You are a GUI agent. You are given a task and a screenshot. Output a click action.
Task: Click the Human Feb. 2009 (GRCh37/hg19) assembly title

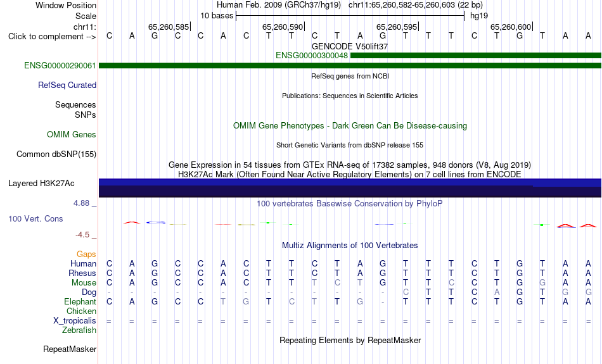point(278,5)
